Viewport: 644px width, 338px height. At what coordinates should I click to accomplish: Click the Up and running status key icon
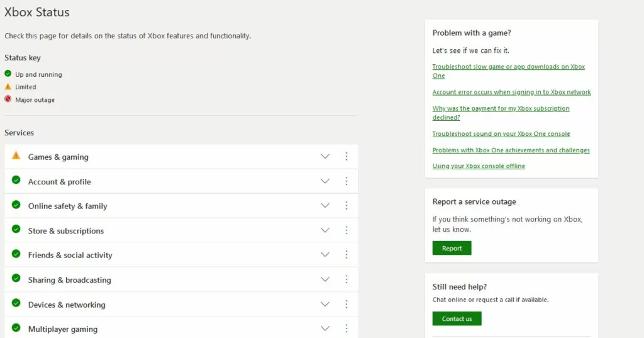8,74
